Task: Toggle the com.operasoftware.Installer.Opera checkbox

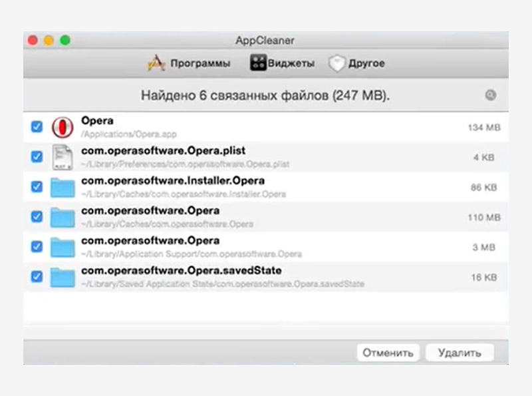Action: tap(37, 186)
